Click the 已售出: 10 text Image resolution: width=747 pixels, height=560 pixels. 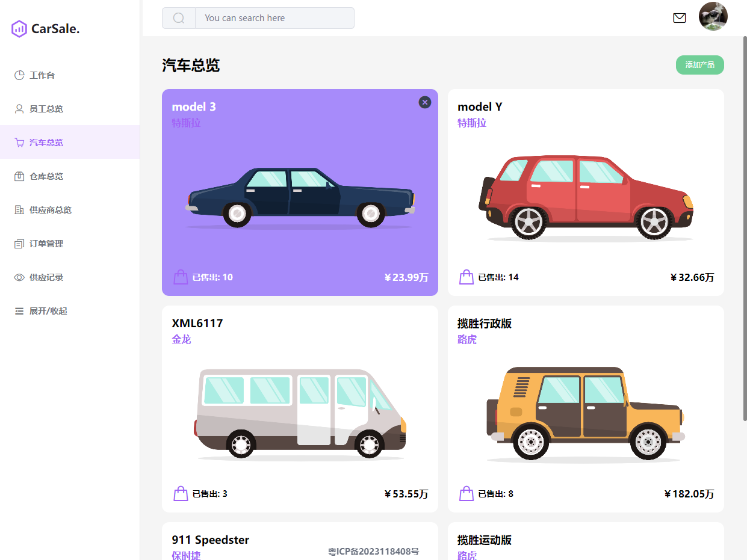click(212, 277)
